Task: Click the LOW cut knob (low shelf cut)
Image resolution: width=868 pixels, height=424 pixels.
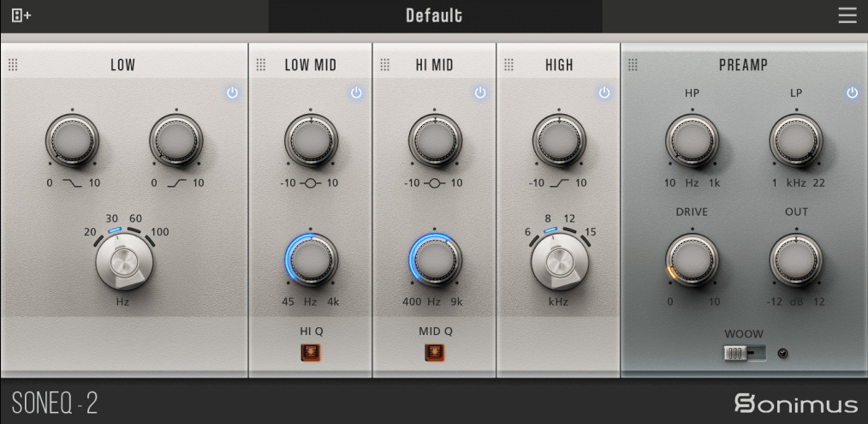Action: pyautogui.click(x=72, y=140)
